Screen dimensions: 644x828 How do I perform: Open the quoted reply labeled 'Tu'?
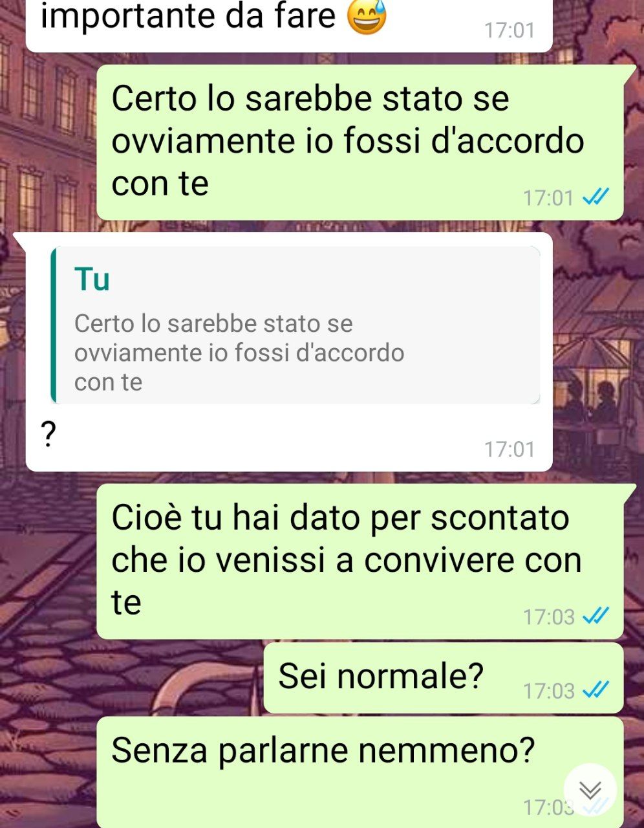tap(295, 325)
